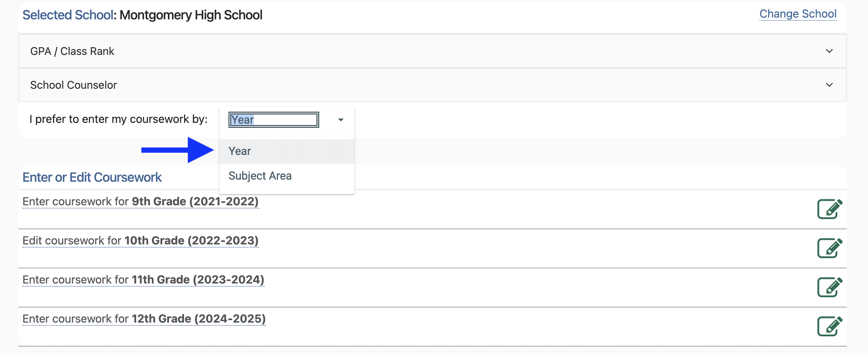Click the coursework preference label text

(119, 119)
